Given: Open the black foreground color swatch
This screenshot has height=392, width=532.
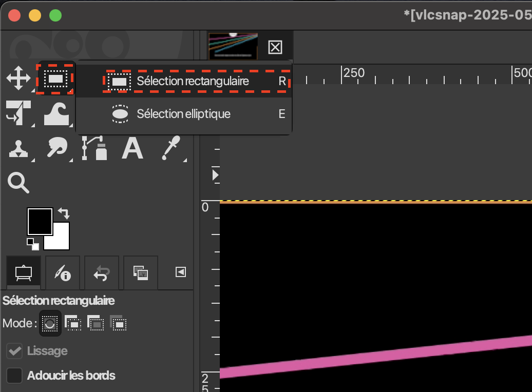Looking at the screenshot, I should (x=39, y=221).
